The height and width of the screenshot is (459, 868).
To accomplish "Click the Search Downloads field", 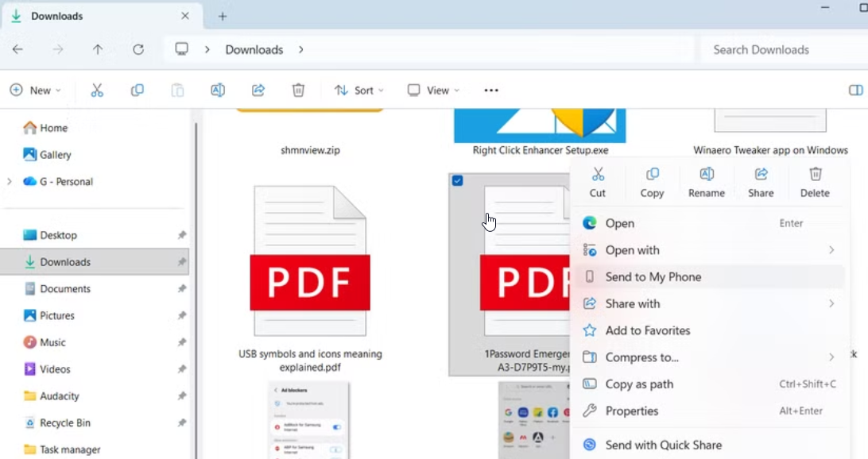I will tap(783, 49).
